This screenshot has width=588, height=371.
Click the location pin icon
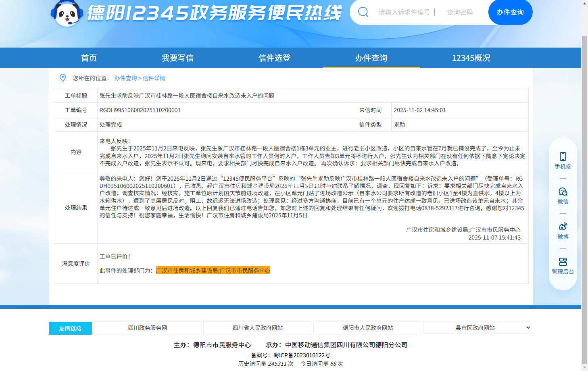[63, 78]
